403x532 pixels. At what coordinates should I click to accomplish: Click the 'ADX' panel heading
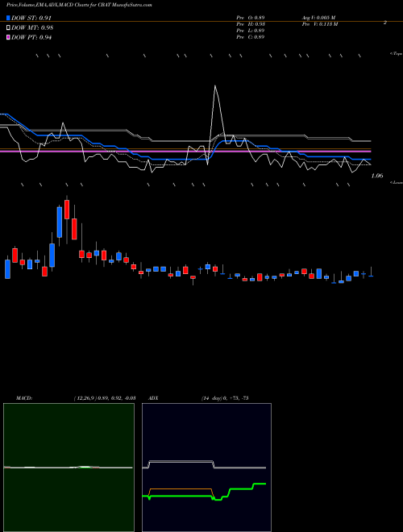point(153,398)
